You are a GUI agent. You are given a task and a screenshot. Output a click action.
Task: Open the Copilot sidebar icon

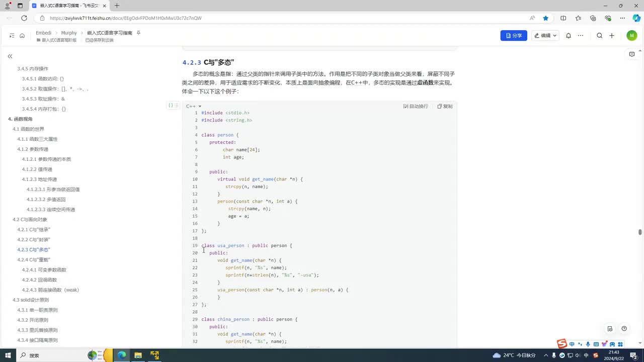click(636, 18)
